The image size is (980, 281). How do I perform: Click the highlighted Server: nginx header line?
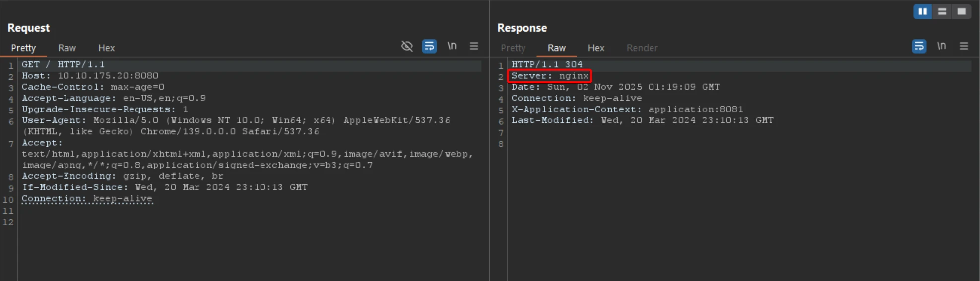click(550, 76)
